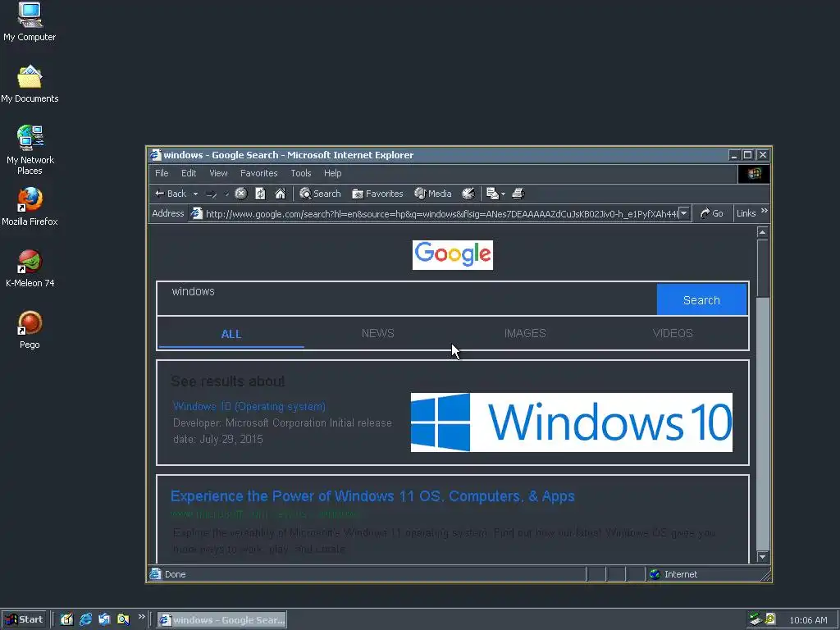Switch to the VIDEOS tab
This screenshot has width=840, height=630.
pyautogui.click(x=673, y=333)
